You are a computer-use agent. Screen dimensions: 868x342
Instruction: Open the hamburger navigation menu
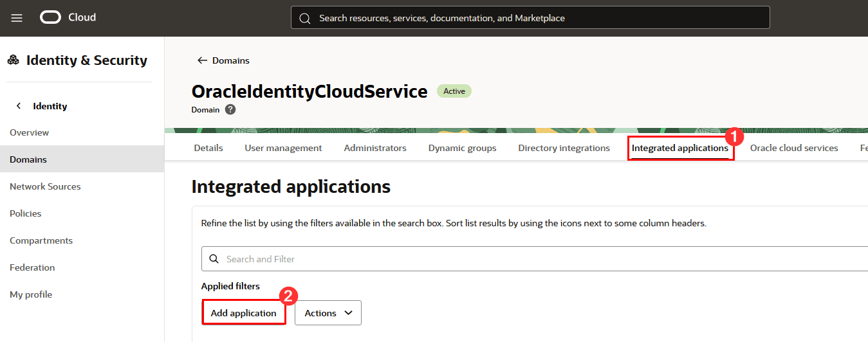17,18
